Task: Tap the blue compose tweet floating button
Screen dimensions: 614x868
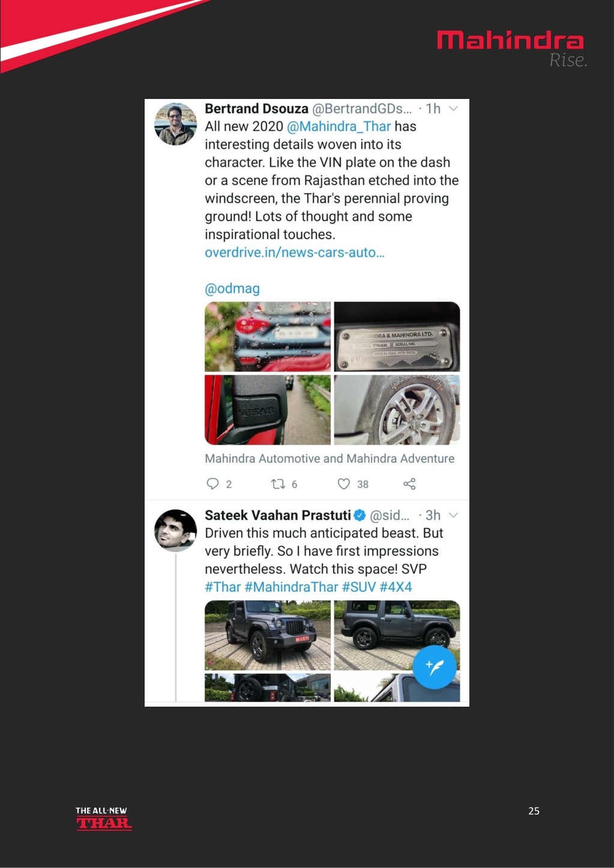Action: [435, 667]
